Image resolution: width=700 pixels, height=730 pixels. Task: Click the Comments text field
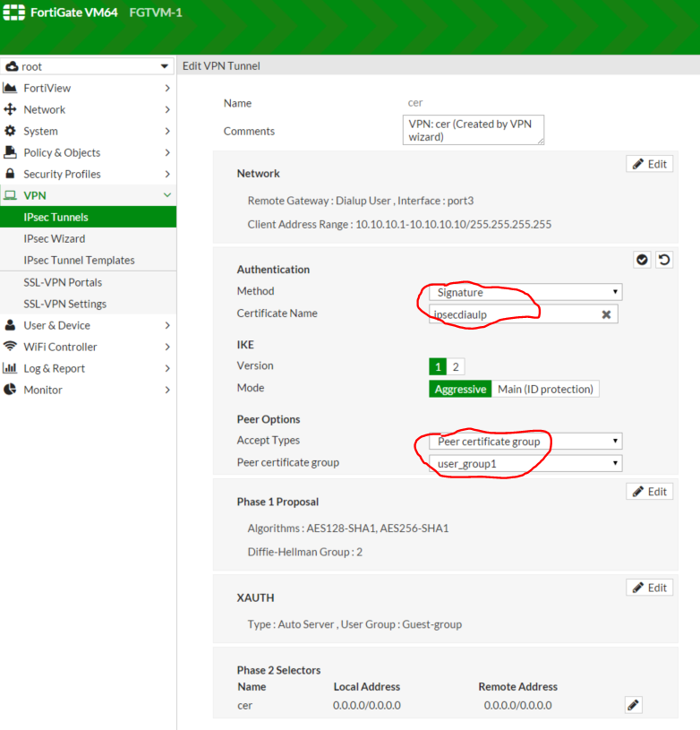pos(473,131)
